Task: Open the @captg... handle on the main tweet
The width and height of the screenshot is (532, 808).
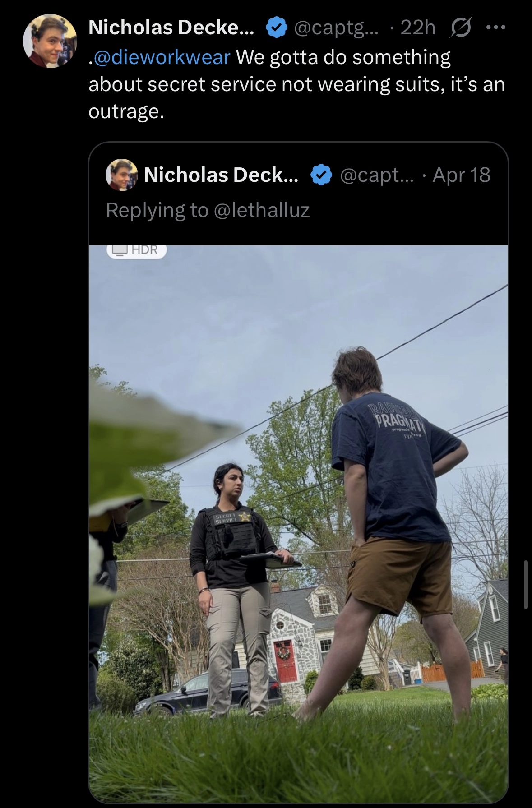Action: click(337, 28)
